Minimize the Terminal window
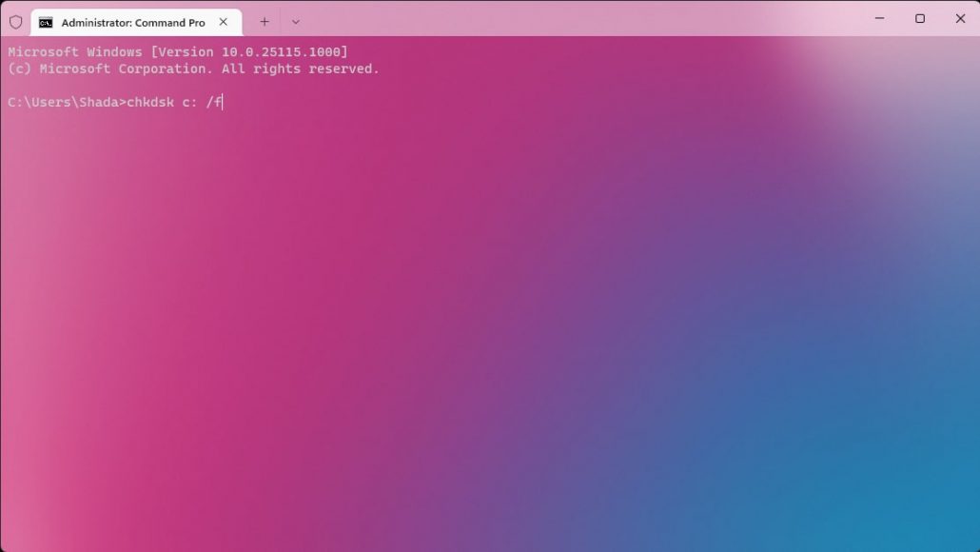This screenshot has height=552, width=980. (878, 19)
